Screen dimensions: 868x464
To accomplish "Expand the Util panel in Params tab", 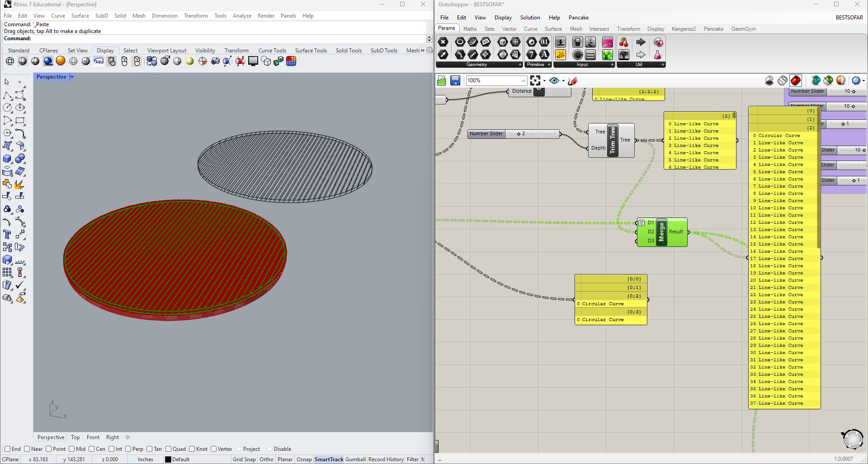I will point(663,65).
